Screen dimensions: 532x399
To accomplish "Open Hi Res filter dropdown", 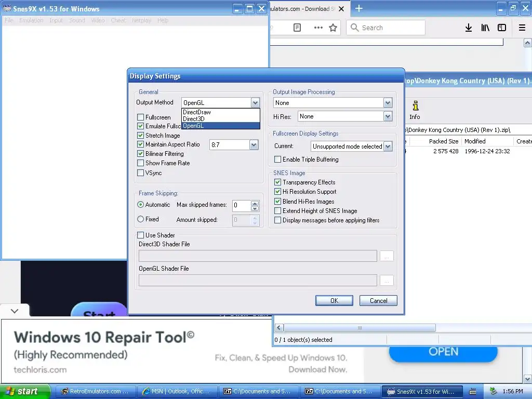I will point(388,116).
